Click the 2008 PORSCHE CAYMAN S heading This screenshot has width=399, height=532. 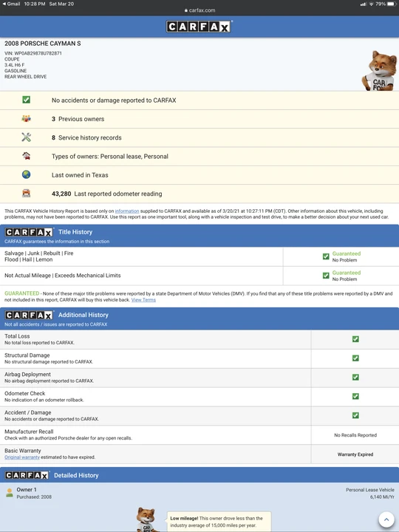tap(42, 44)
